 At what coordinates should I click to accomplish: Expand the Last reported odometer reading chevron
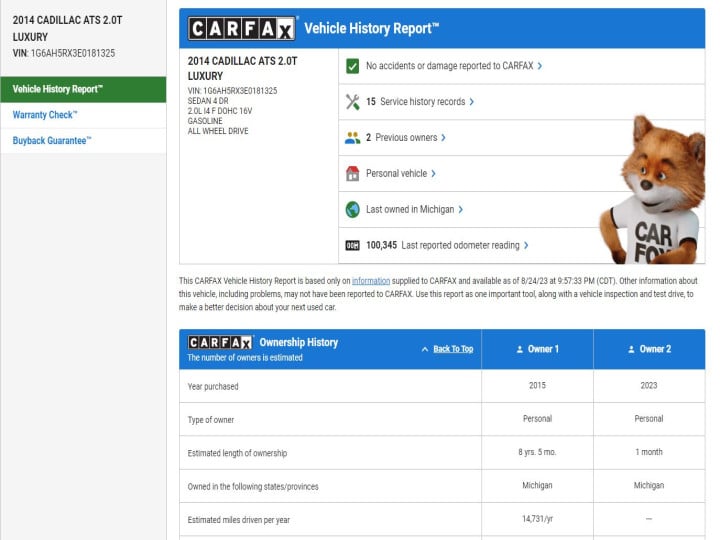(526, 245)
